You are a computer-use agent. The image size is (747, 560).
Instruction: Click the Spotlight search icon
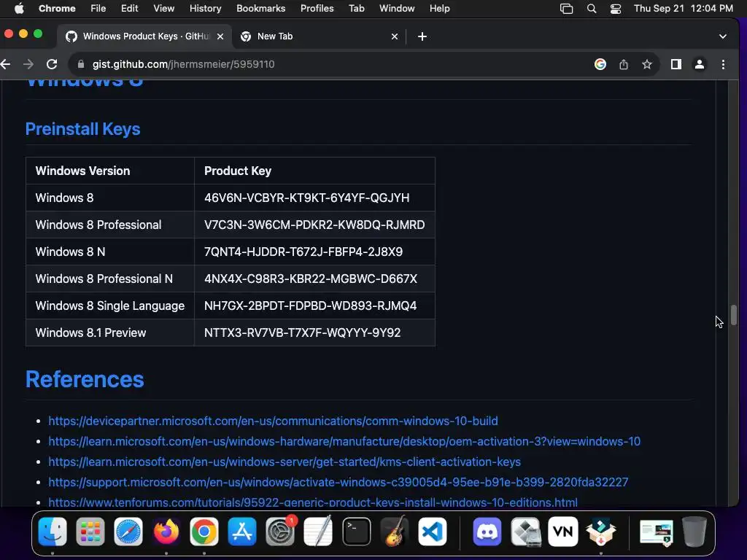pos(591,9)
